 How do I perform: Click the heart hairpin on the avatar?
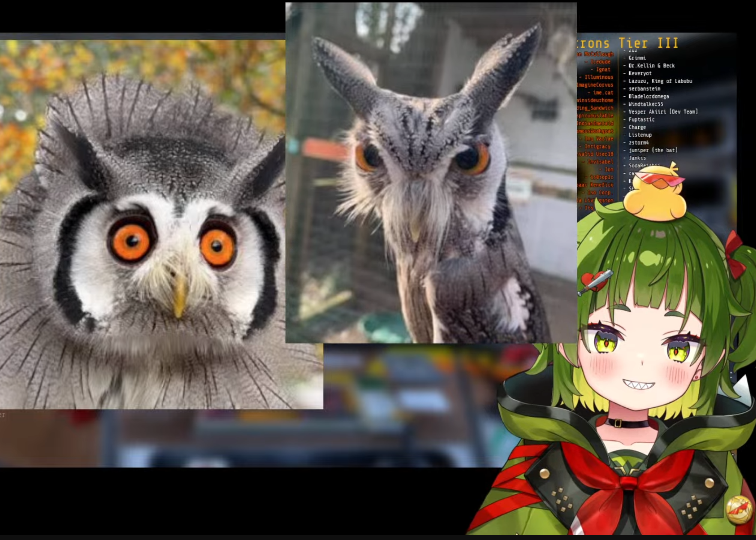[x=596, y=282]
